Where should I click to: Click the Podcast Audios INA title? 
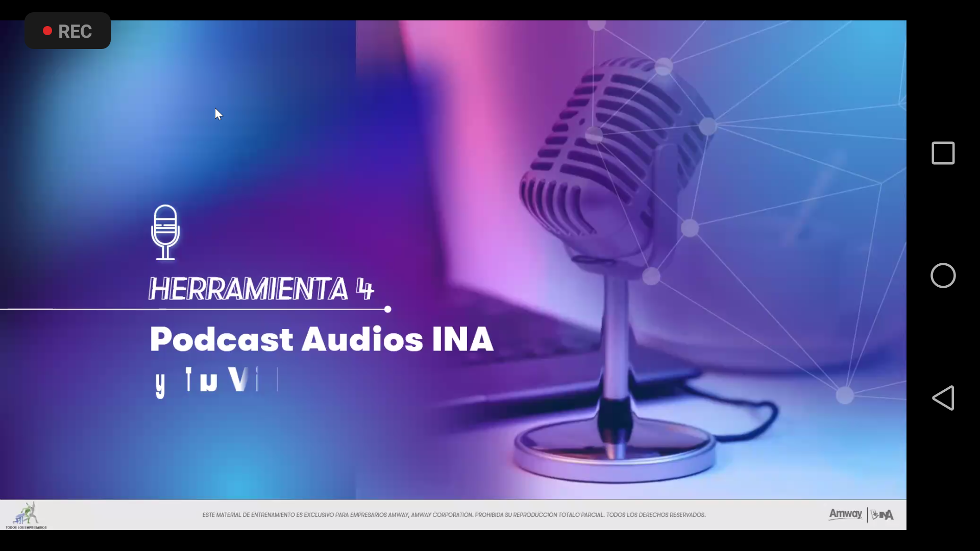pos(322,339)
